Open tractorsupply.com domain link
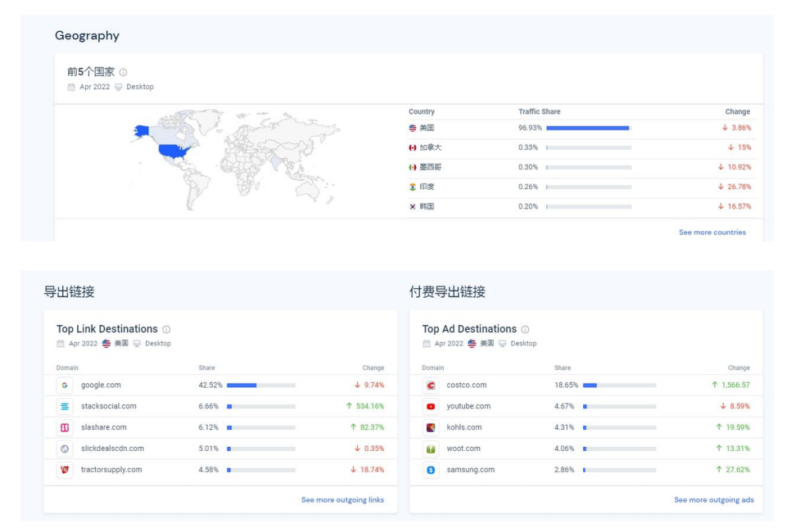The width and height of the screenshot is (800, 532). click(111, 470)
